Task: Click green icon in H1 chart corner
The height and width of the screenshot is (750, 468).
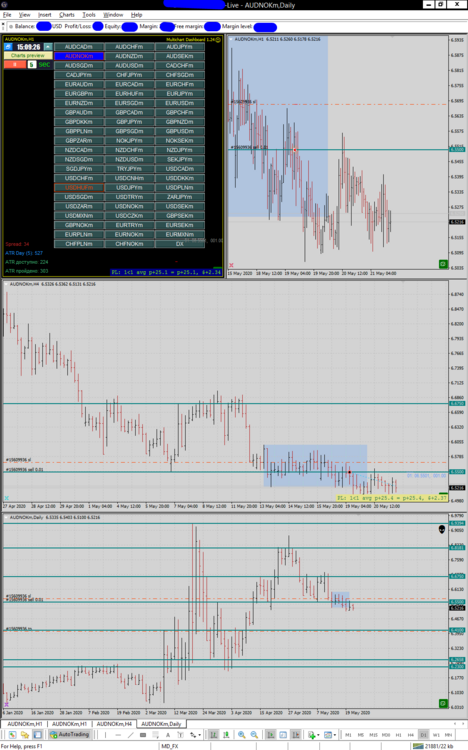Action: (443, 264)
